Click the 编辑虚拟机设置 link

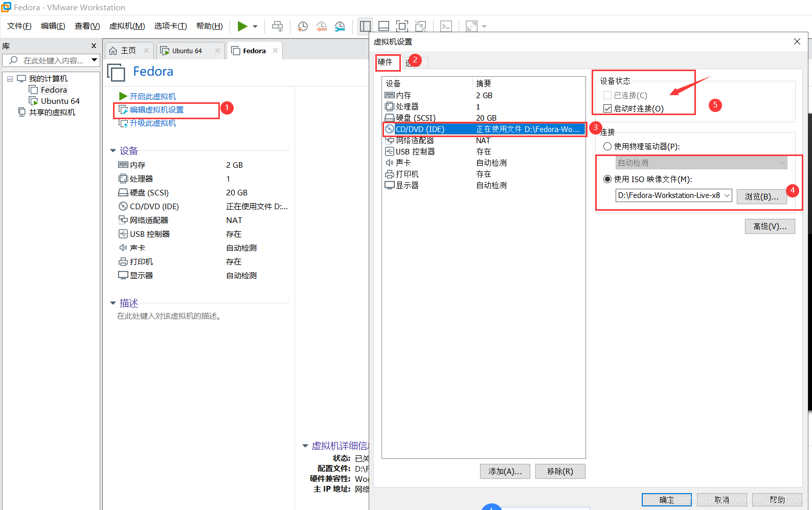tap(156, 109)
